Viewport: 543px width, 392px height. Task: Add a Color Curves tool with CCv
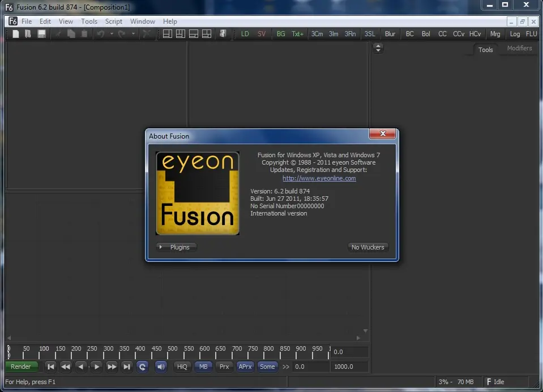pyautogui.click(x=459, y=34)
